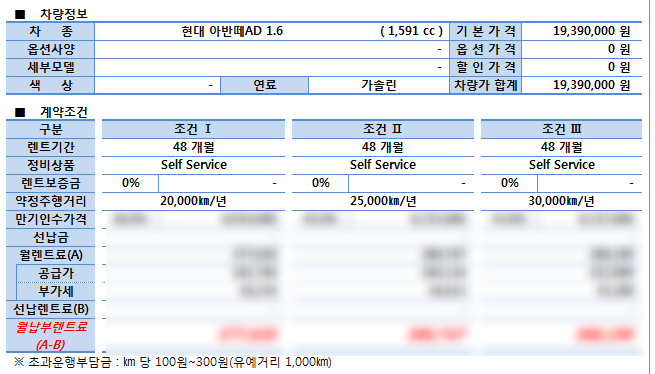
Task: Click the 할인가격 label cell
Action: coord(485,68)
